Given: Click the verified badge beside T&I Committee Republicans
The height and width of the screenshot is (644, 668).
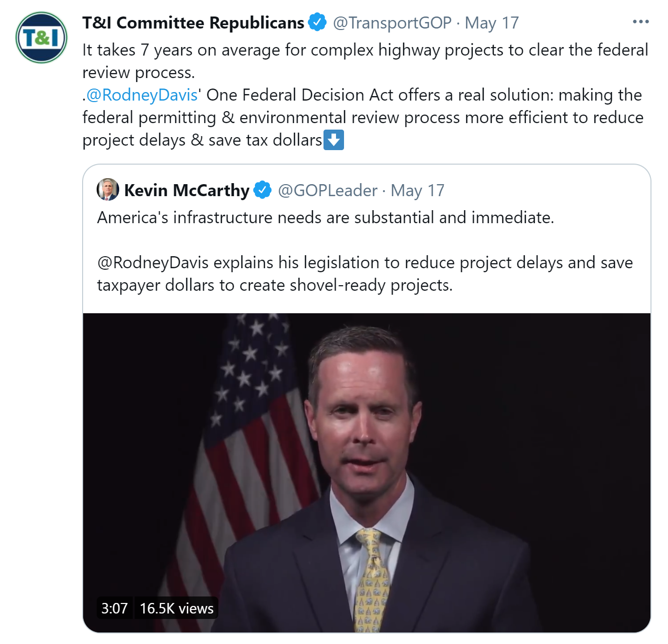Looking at the screenshot, I should point(317,23).
